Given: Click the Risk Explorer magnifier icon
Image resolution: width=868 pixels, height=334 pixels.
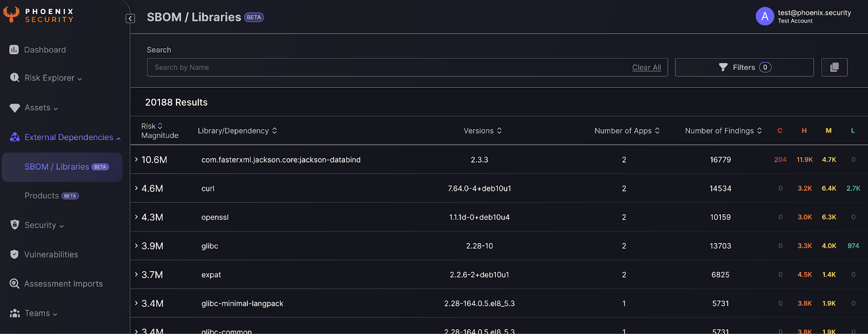Looking at the screenshot, I should 15,78.
